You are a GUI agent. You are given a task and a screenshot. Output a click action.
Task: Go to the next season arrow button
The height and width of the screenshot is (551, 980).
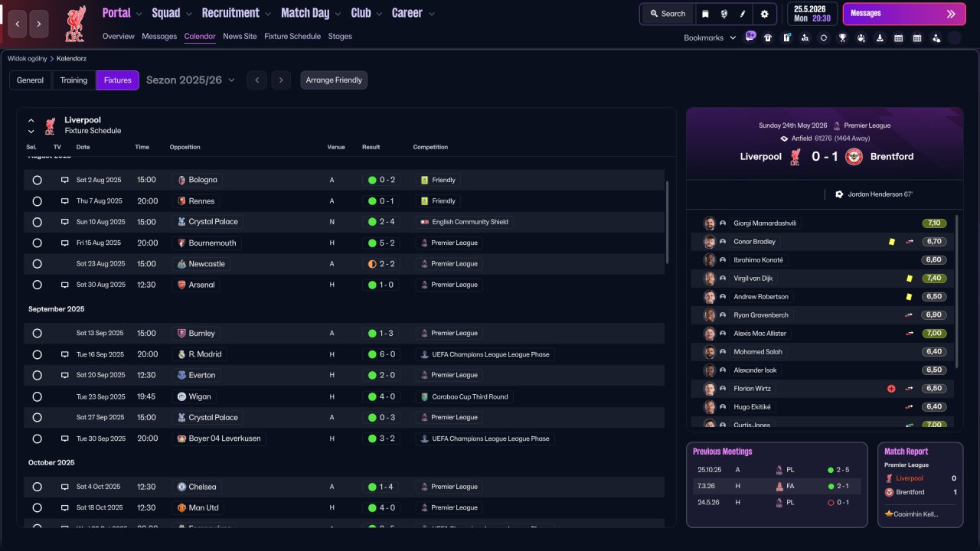(281, 80)
